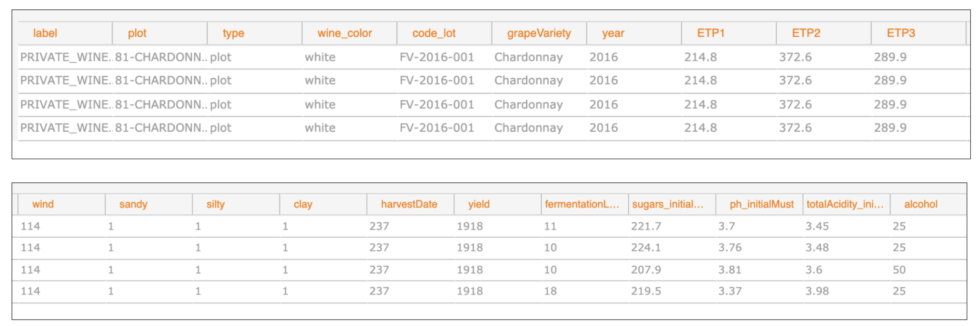The image size is (980, 326).
Task: Click the 'wind' column header
Action: pyautogui.click(x=43, y=204)
